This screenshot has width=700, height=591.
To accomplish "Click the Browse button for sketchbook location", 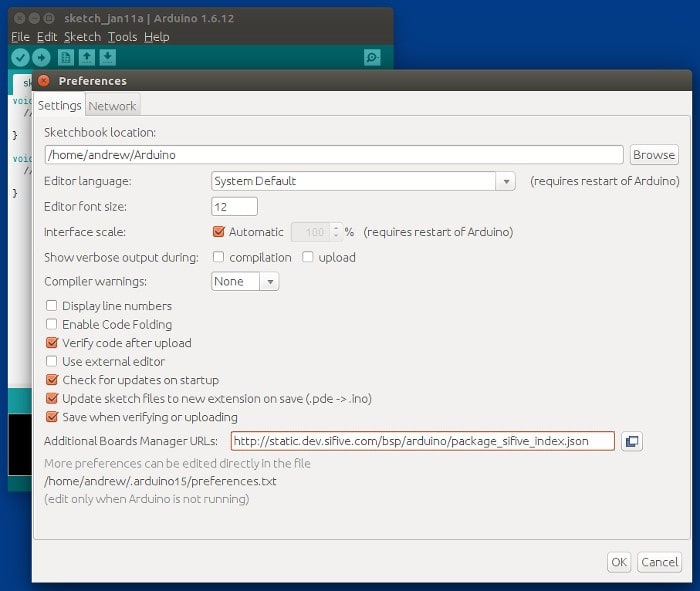I will click(x=654, y=155).
